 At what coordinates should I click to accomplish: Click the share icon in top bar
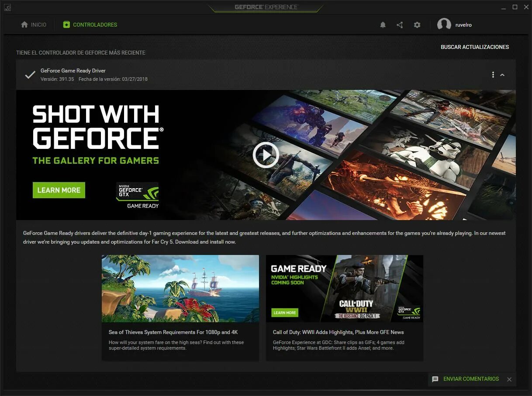coord(400,25)
